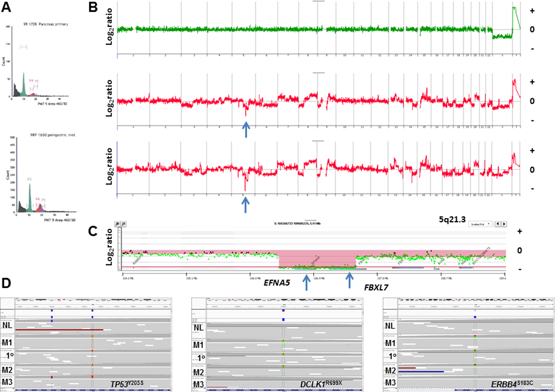Click the 104.2 Mb axis label
This screenshot has height=392, width=555.
[128, 278]
